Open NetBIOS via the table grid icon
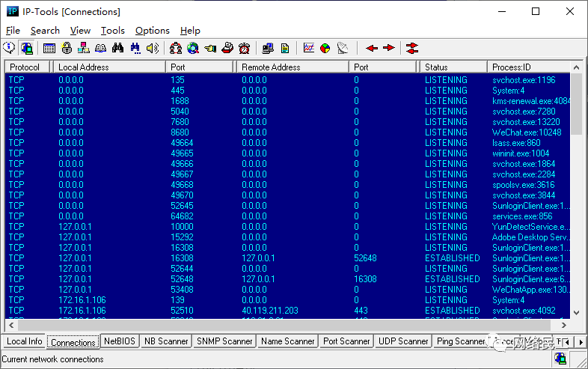Viewport: 588px width, 369px height. [49, 48]
